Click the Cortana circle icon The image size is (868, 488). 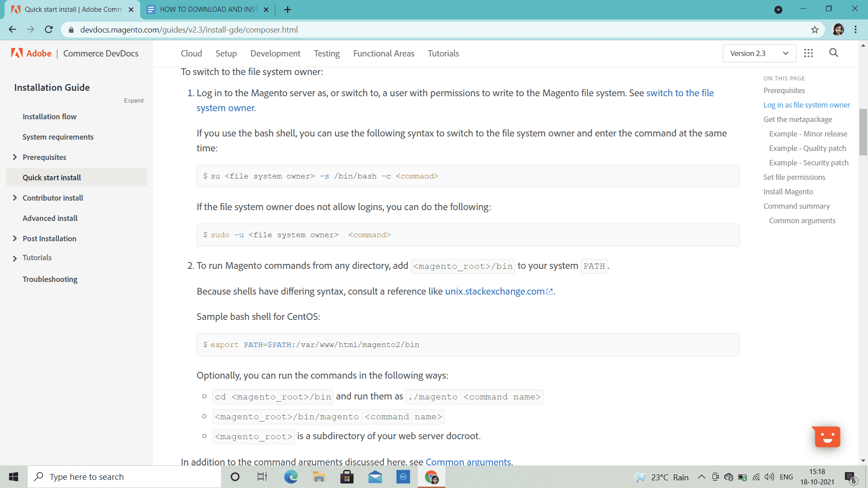click(x=235, y=477)
